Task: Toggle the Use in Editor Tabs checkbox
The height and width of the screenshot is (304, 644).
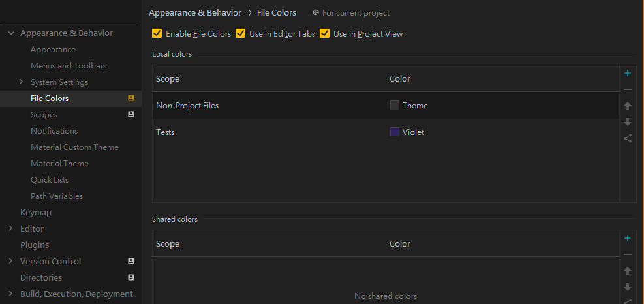Action: coord(241,33)
